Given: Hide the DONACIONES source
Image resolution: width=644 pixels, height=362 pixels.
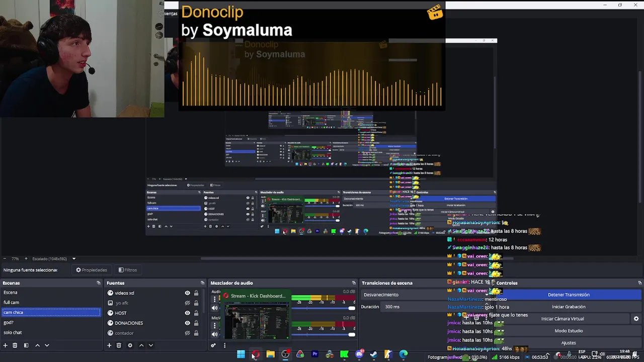Looking at the screenshot, I should pyautogui.click(x=188, y=323).
